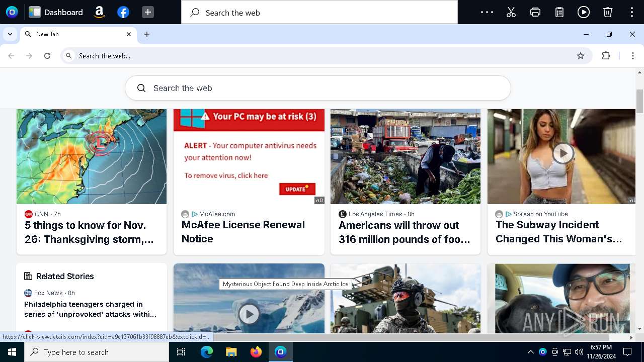Open the volume control in the tray

pos(579,352)
